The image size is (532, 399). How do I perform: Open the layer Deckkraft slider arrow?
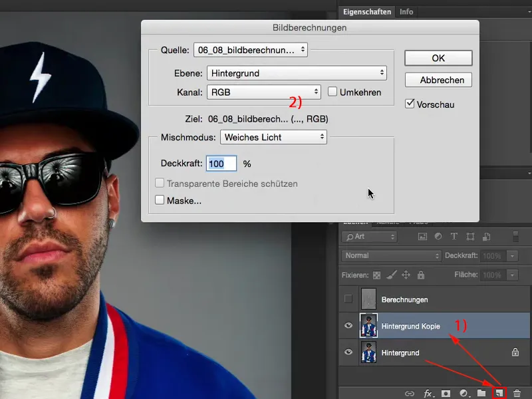(x=512, y=255)
